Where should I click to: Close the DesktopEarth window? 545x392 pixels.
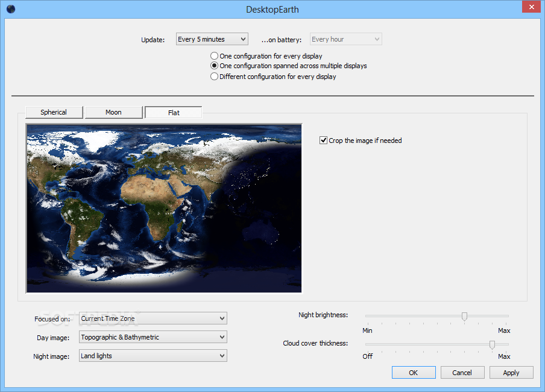[531, 7]
